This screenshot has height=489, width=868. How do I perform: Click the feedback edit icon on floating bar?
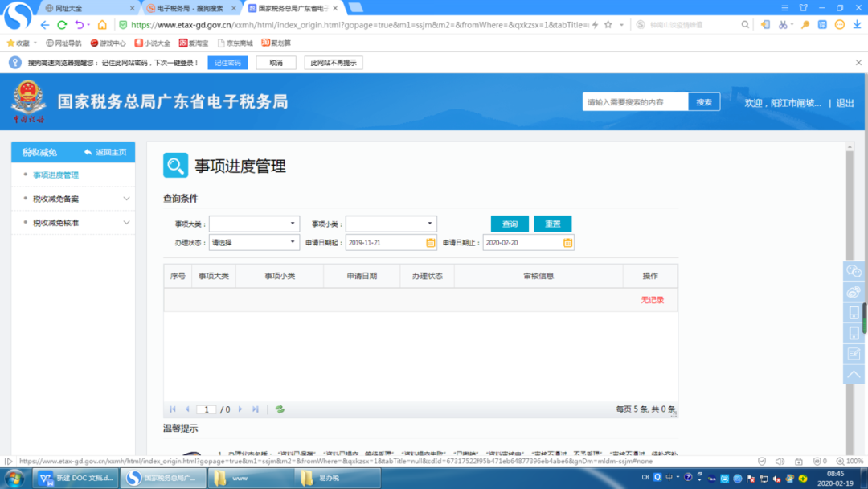tap(854, 353)
